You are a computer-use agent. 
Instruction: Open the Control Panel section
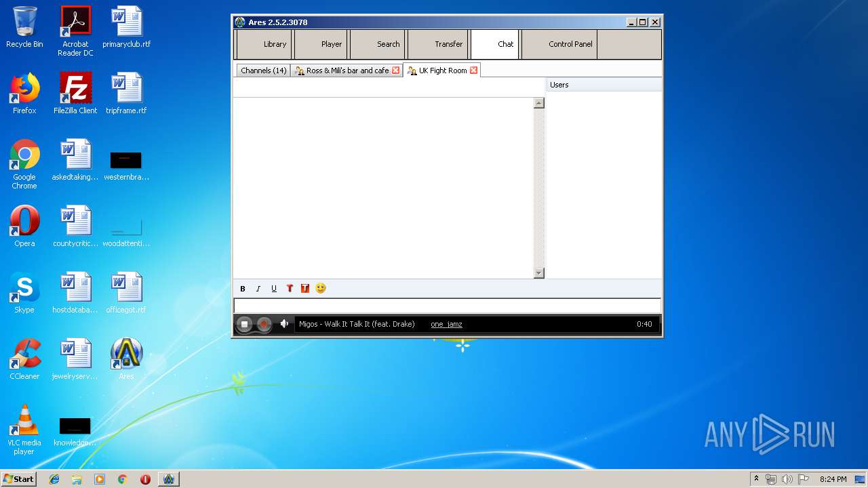pos(559,44)
